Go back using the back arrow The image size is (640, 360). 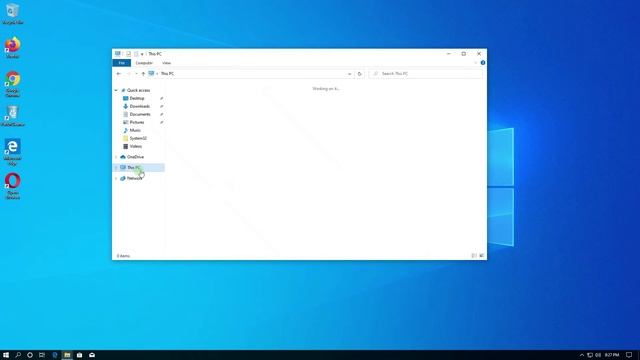(x=119, y=73)
